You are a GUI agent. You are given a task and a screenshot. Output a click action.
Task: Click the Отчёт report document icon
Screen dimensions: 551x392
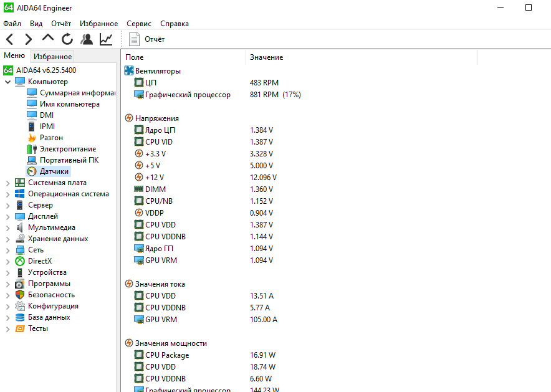pyautogui.click(x=134, y=39)
